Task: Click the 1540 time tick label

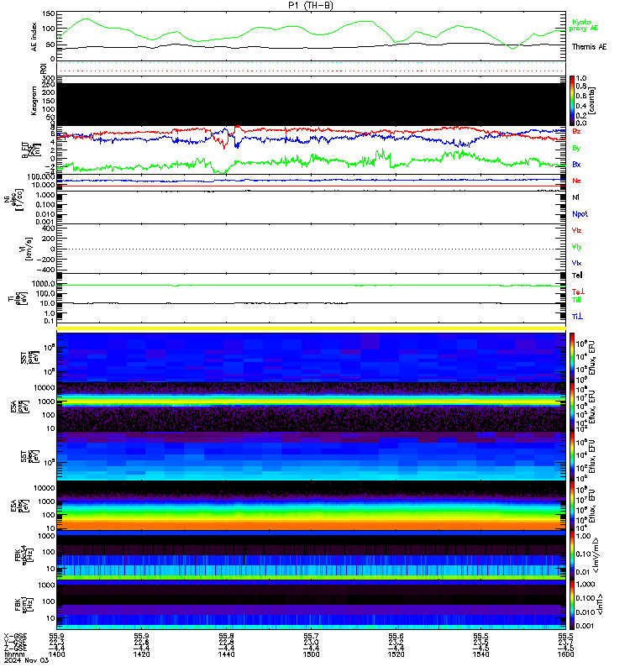Action: [x=480, y=654]
